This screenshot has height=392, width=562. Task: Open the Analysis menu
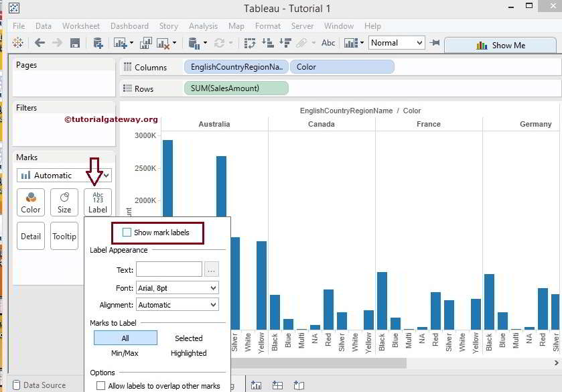point(203,26)
